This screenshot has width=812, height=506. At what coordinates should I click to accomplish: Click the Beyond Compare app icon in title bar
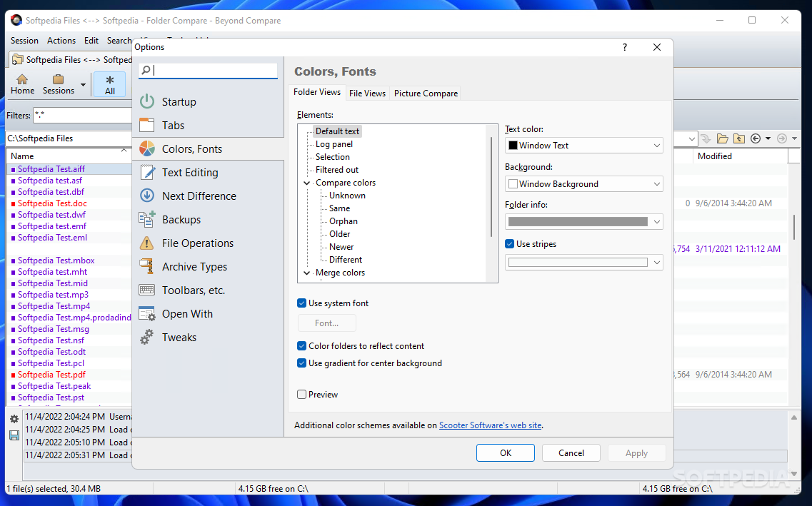click(x=16, y=20)
